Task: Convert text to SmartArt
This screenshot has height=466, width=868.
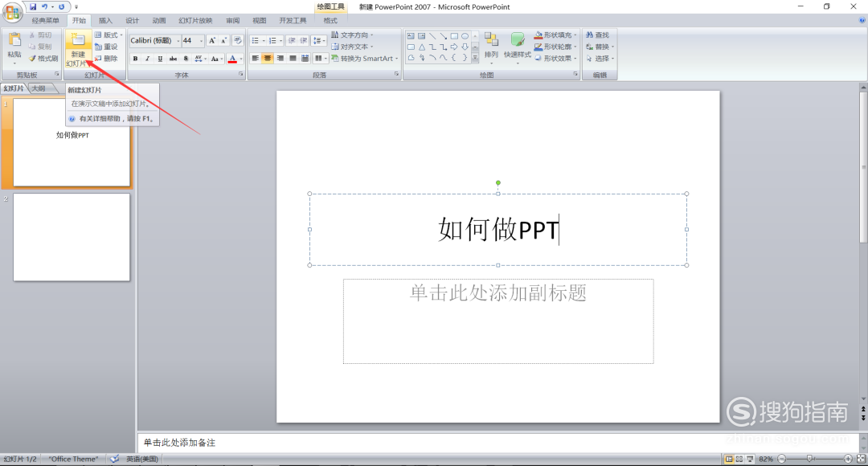Action: point(365,58)
